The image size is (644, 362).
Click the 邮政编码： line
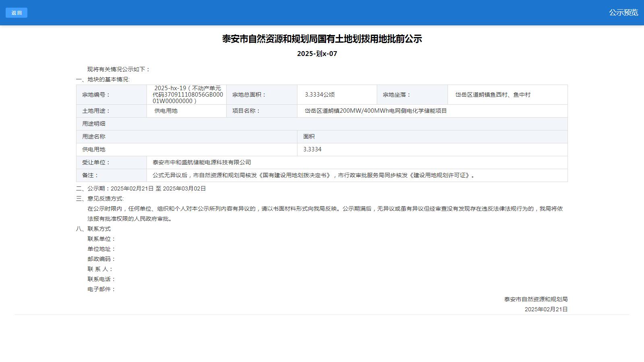[x=102, y=259]
